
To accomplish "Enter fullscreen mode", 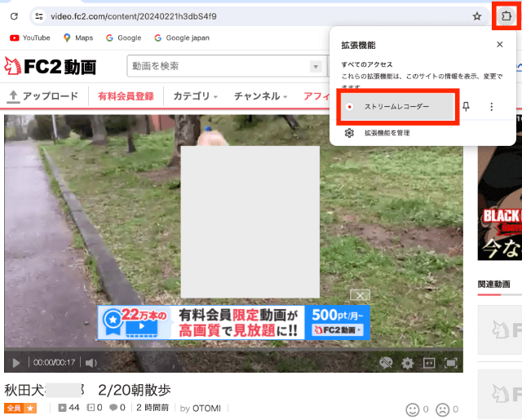I will pos(451,363).
